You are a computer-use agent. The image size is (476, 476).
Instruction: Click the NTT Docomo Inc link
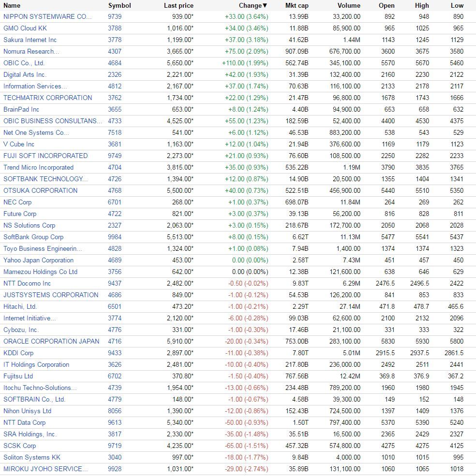point(27,283)
